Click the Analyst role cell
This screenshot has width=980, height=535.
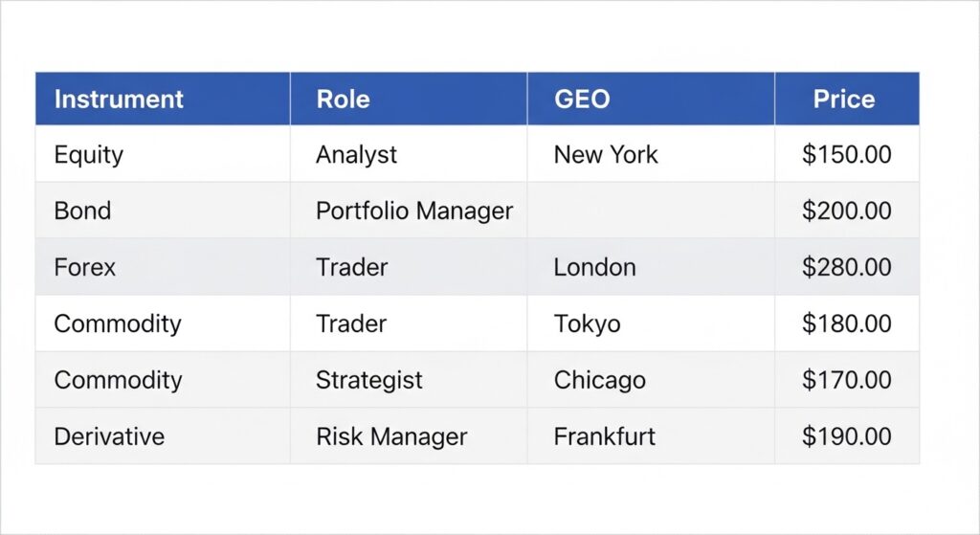(356, 155)
